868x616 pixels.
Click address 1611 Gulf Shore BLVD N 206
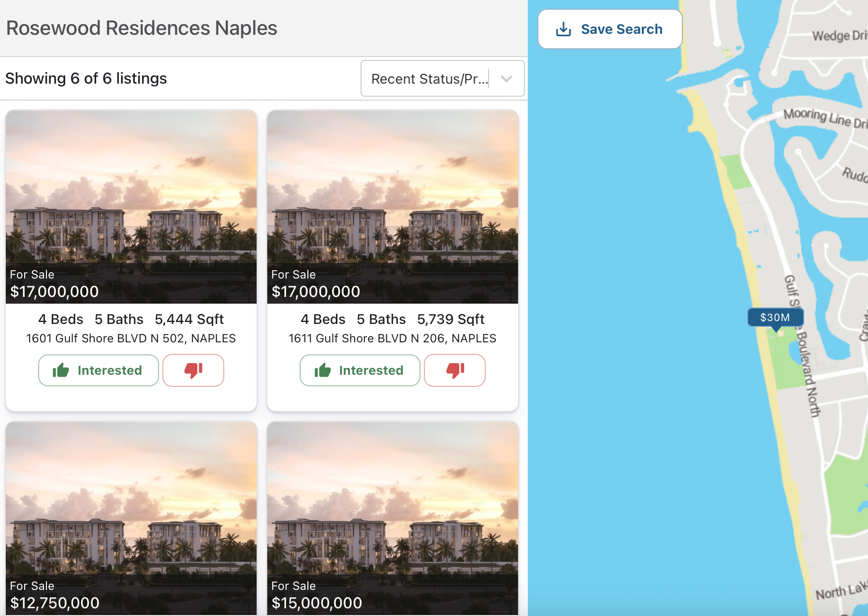[x=392, y=338]
